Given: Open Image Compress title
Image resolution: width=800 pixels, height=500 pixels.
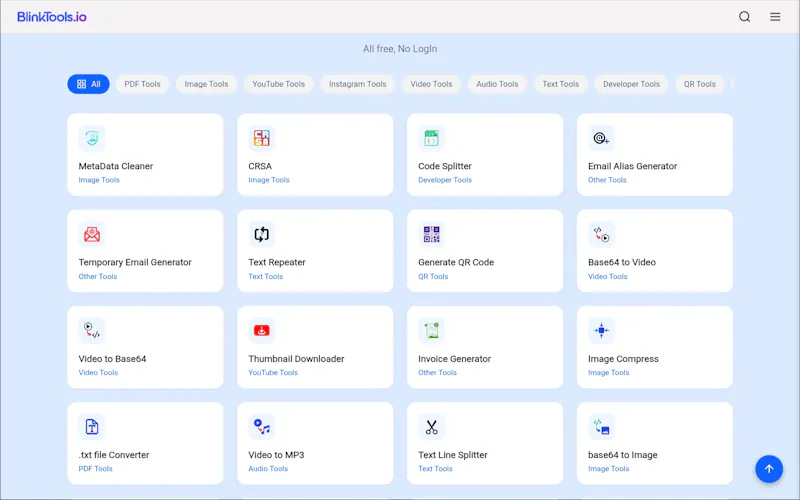Looking at the screenshot, I should [623, 359].
